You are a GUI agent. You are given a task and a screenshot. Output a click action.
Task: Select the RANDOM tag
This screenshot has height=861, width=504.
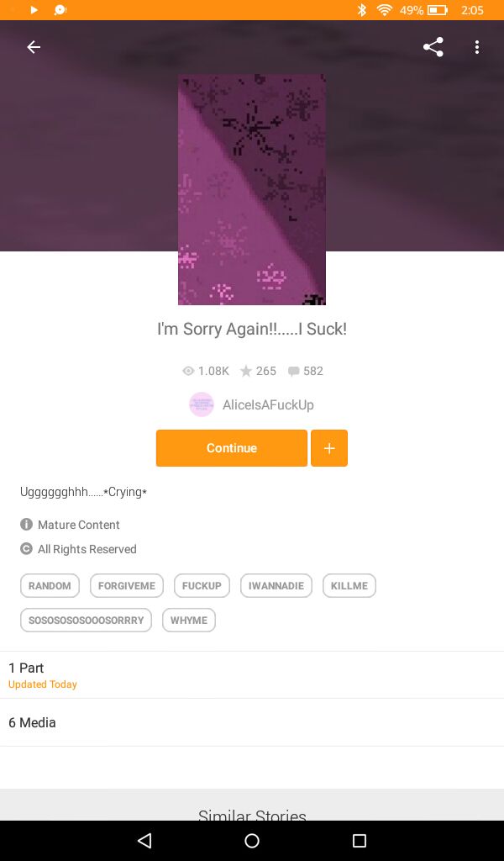pyautogui.click(x=50, y=586)
